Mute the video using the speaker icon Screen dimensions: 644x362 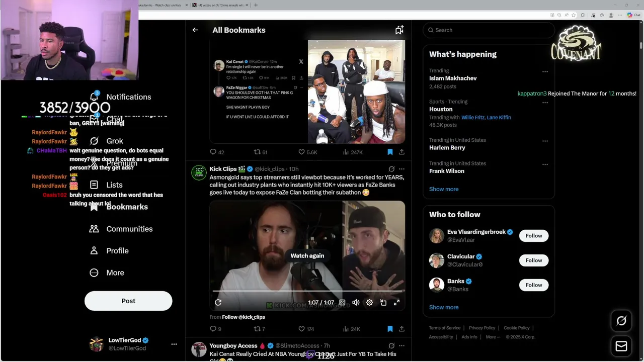click(x=356, y=302)
